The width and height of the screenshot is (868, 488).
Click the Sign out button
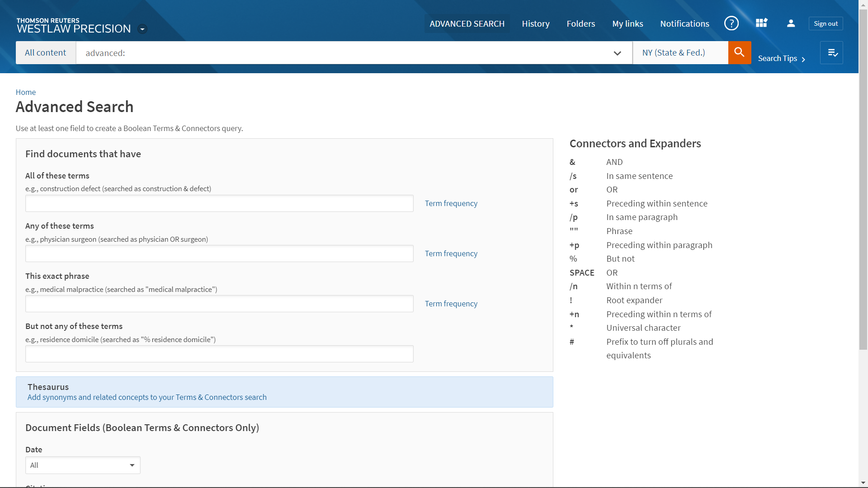coord(826,23)
